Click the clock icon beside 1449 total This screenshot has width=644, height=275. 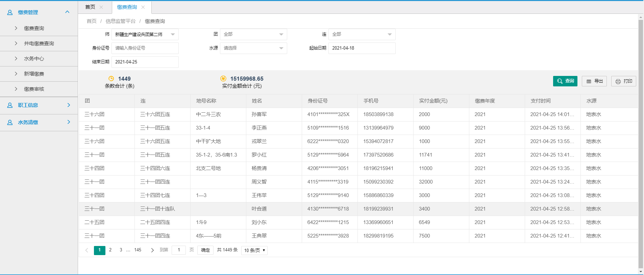click(111, 79)
